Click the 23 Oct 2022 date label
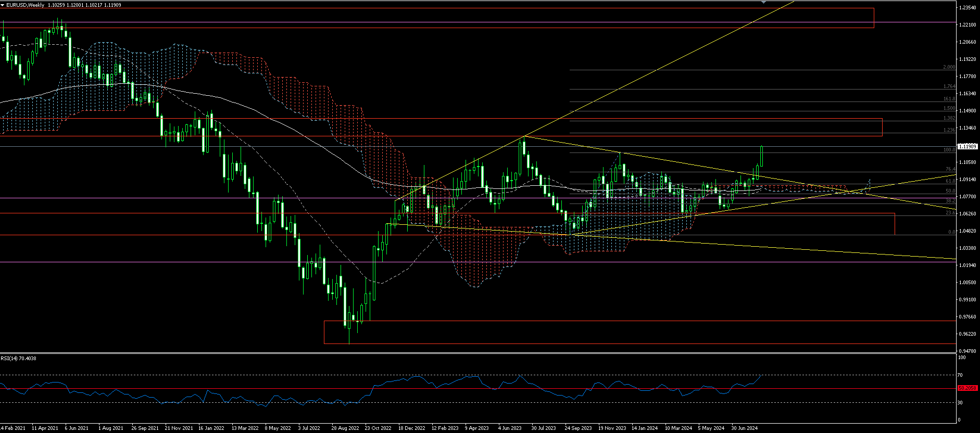980x433 pixels. tap(378, 428)
